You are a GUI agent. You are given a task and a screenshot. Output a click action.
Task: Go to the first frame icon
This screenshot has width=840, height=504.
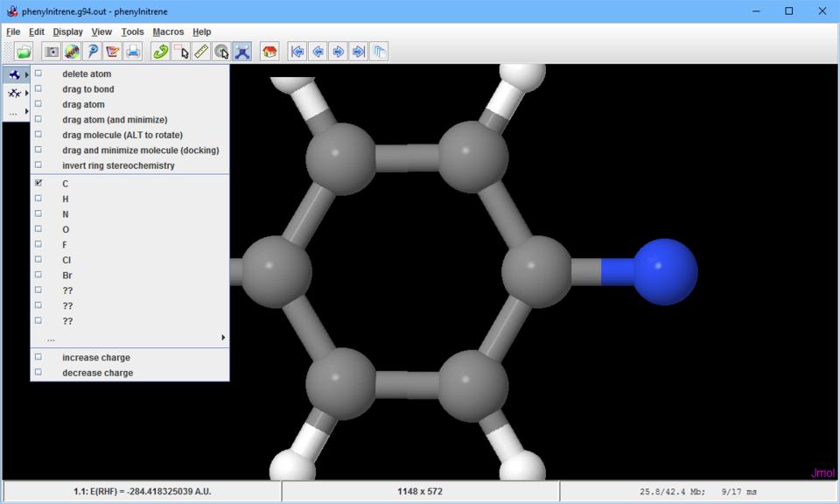pos(297,52)
